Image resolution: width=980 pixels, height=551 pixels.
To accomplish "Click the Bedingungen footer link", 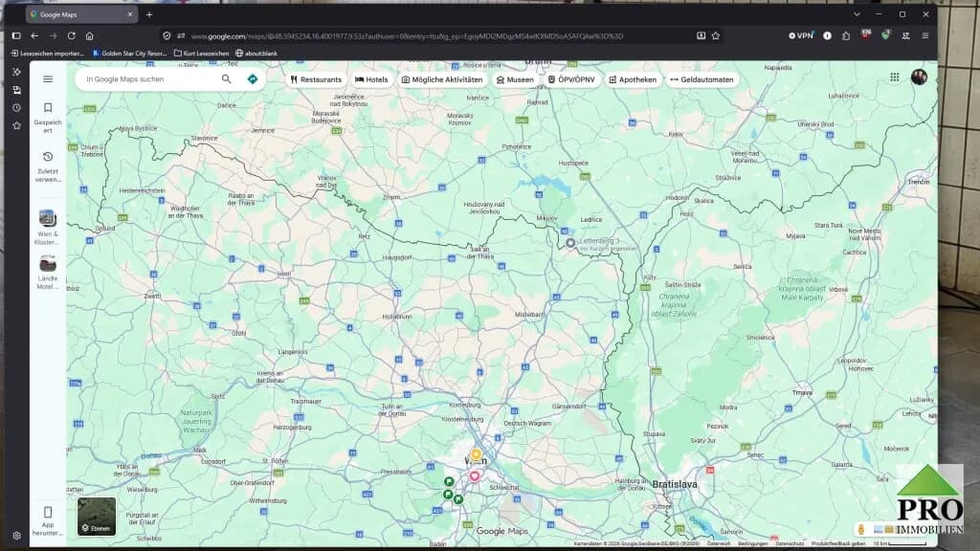I will (752, 543).
